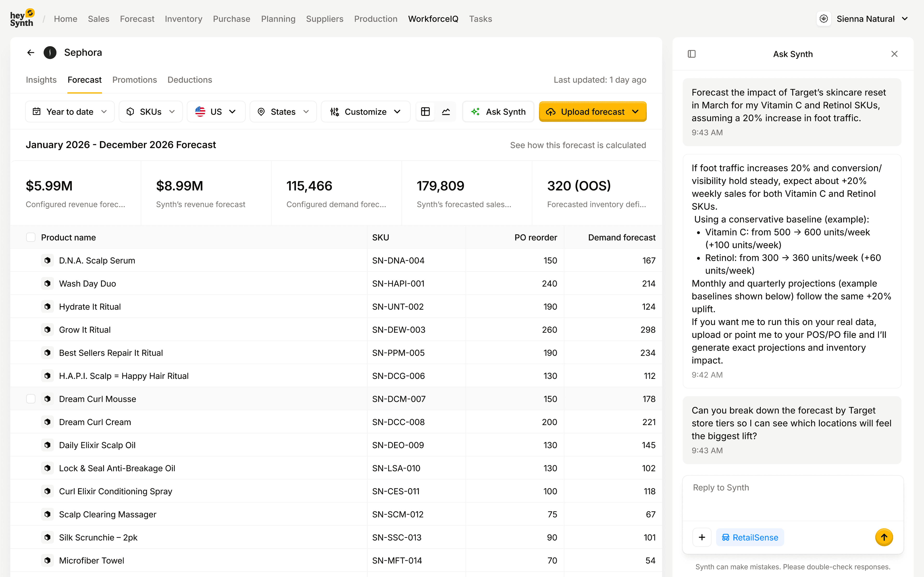Toggle the Ask Synth sidebar panel icon

tap(692, 54)
